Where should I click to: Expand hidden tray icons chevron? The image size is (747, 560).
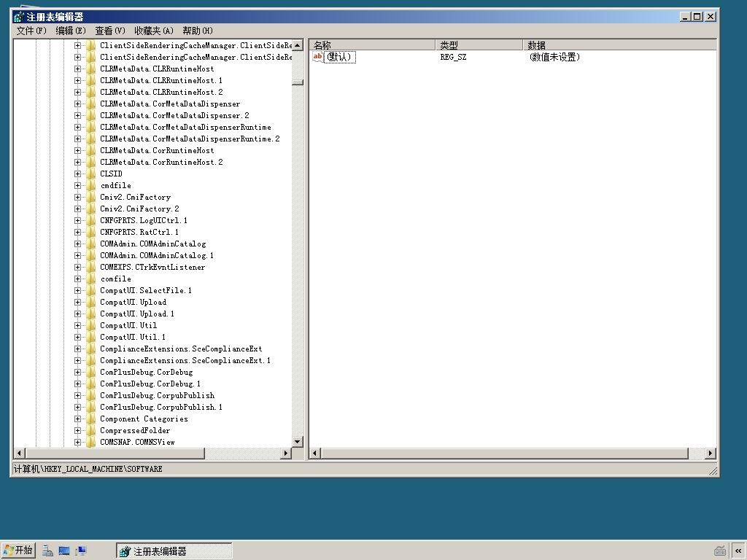[738, 551]
